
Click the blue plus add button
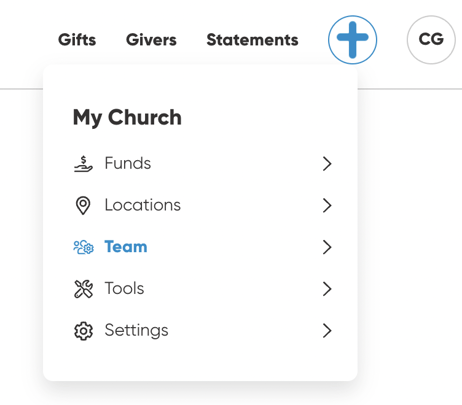pyautogui.click(x=352, y=40)
